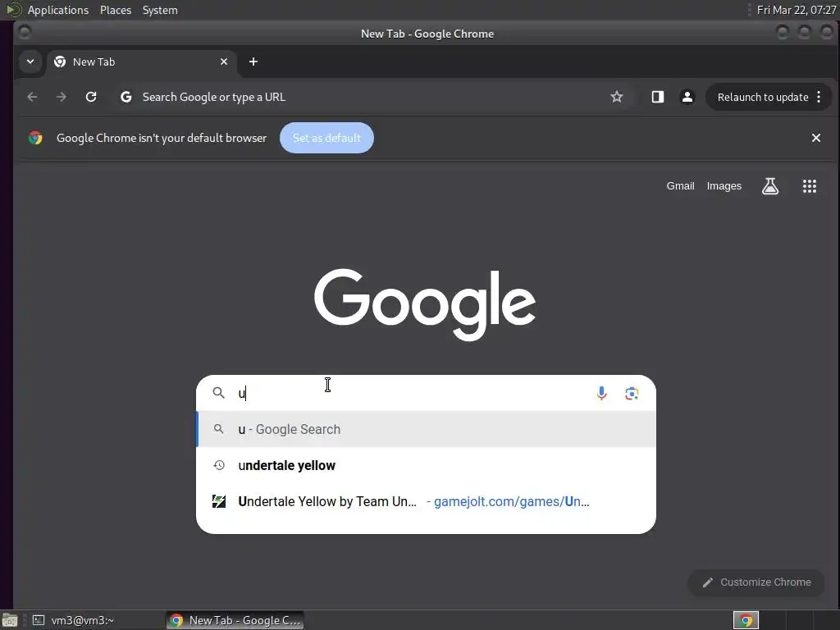The height and width of the screenshot is (630, 840).
Task: Reload the current page
Action: click(x=91, y=97)
